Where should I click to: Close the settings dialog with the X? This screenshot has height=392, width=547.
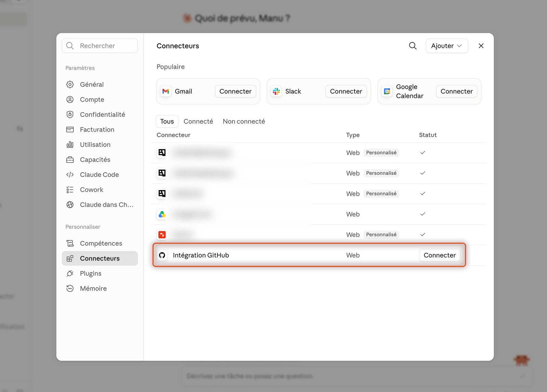pos(481,46)
